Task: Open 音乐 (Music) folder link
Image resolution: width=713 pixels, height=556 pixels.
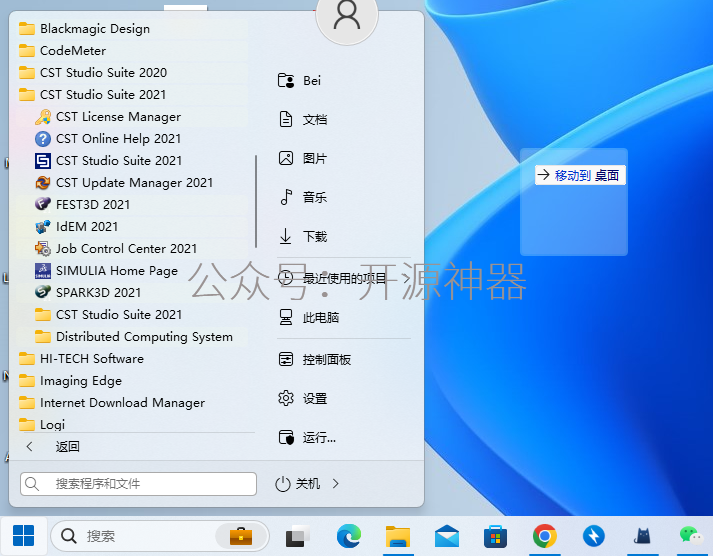Action: click(x=302, y=197)
